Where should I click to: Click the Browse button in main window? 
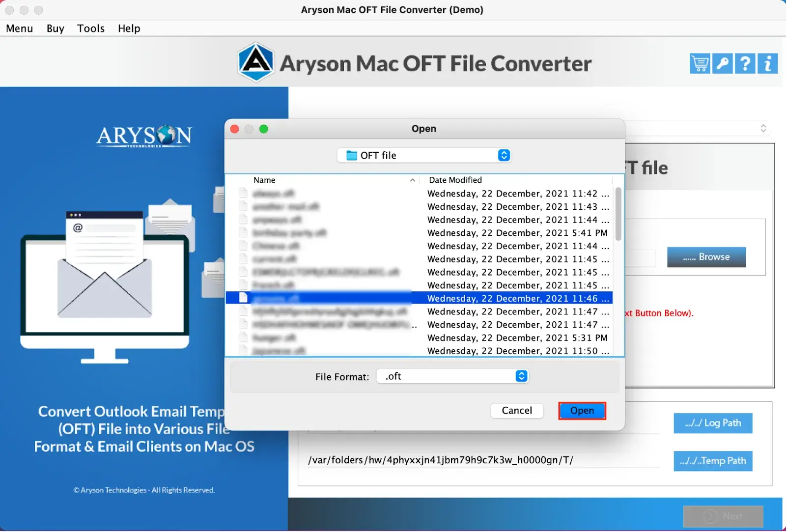click(706, 257)
